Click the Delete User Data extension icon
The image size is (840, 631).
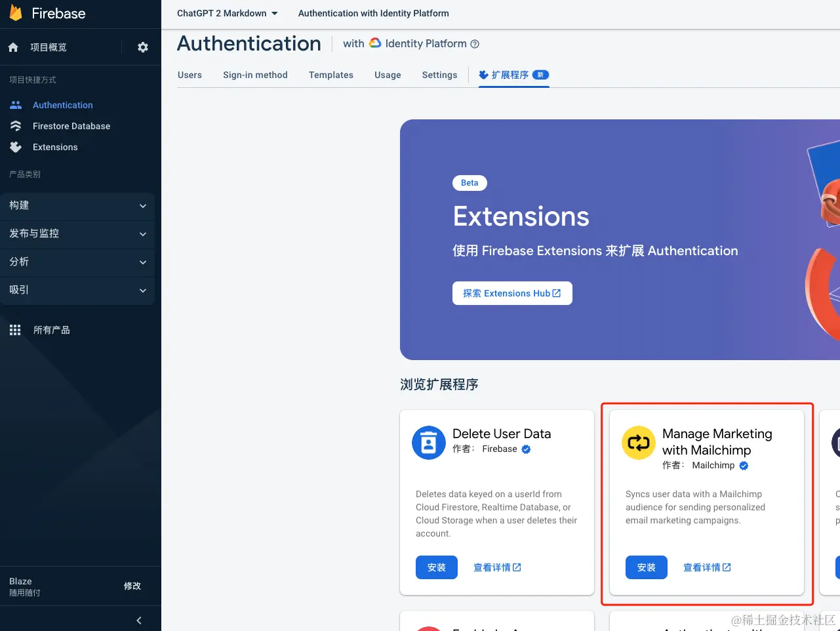point(429,443)
